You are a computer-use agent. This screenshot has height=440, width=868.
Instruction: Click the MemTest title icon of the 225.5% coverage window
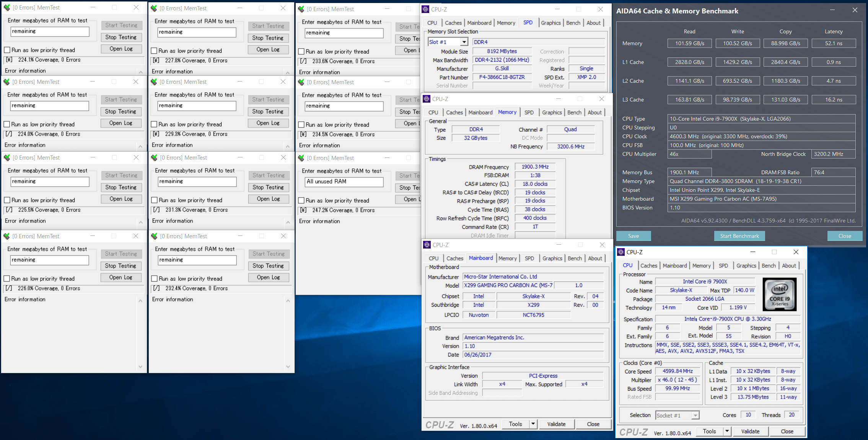(7, 158)
